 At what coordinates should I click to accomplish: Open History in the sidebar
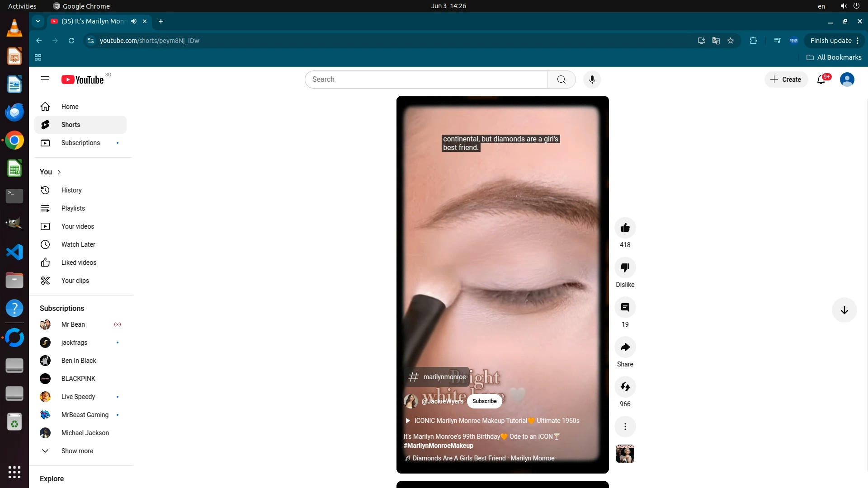(71, 190)
